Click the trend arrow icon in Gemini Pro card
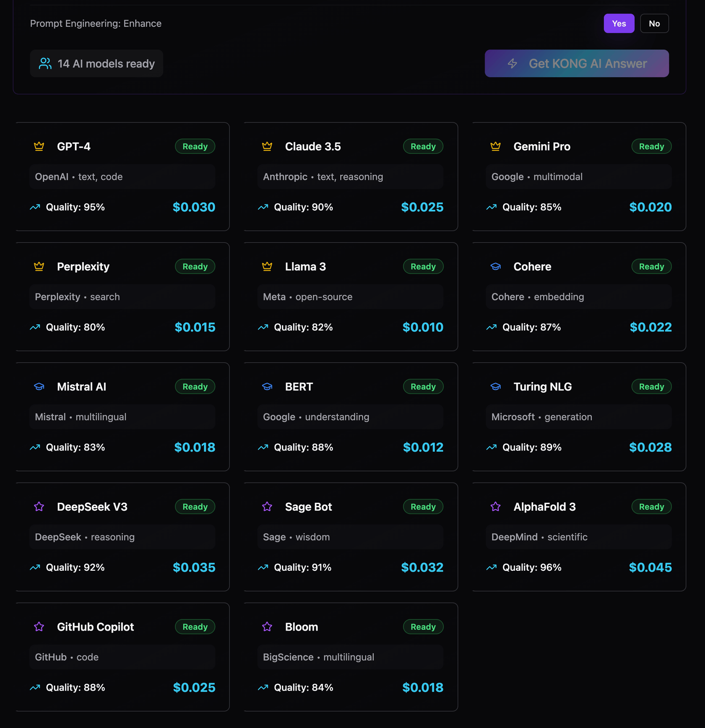The width and height of the screenshot is (705, 728). click(x=491, y=207)
